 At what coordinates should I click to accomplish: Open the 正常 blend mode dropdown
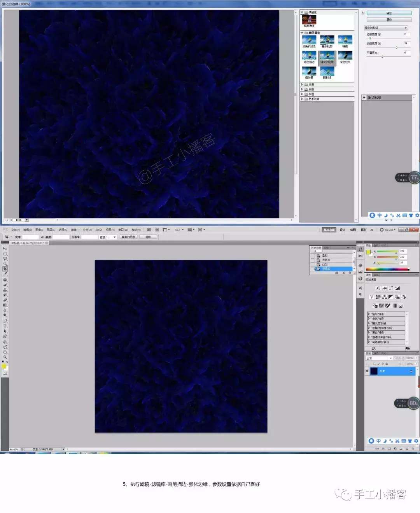379,358
